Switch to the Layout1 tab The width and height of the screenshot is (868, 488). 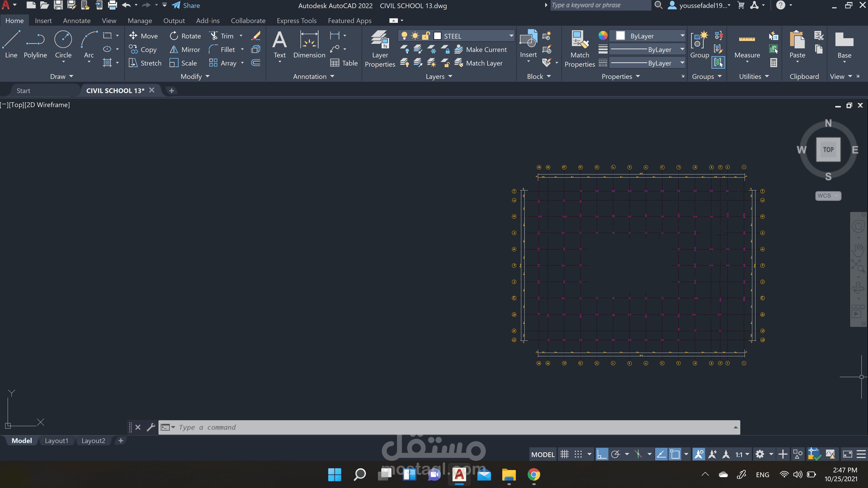click(x=57, y=441)
